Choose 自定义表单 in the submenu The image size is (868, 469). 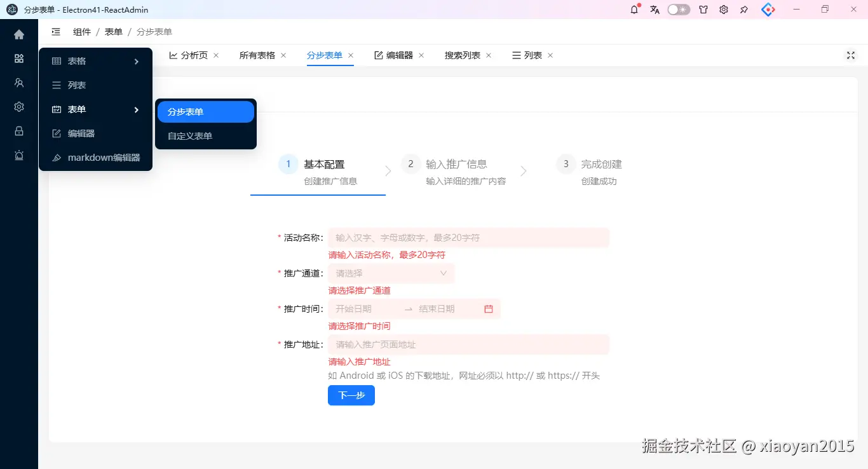click(206, 136)
